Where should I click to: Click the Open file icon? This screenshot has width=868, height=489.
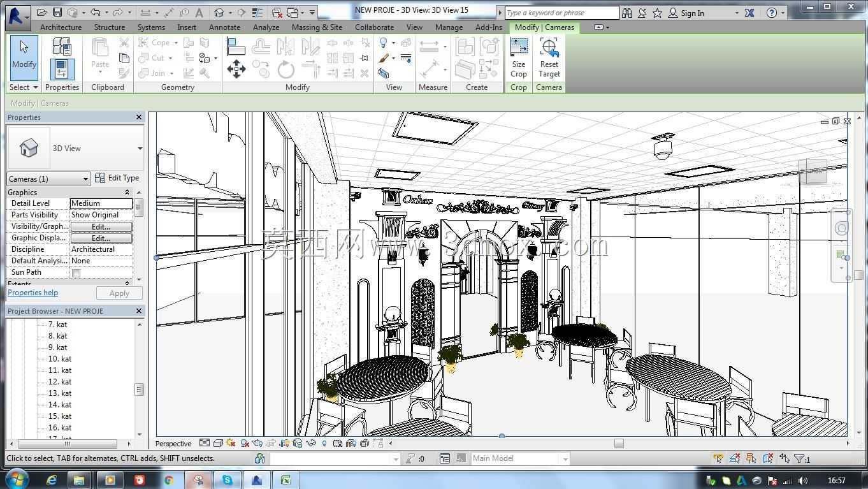coord(42,13)
